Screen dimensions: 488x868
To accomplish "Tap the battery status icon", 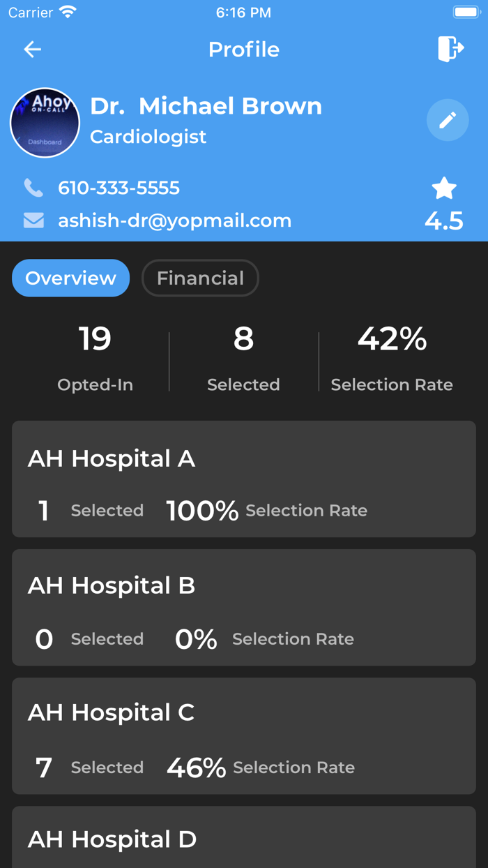I will tap(465, 13).
